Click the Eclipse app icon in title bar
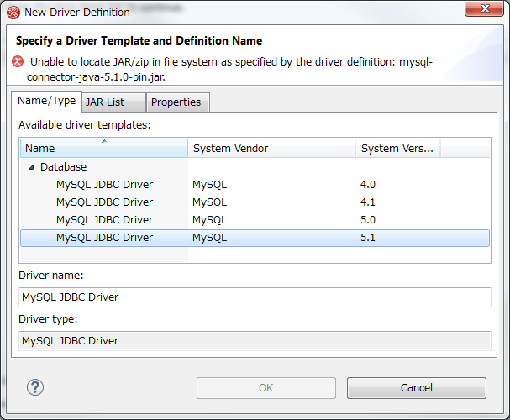Image resolution: width=510 pixels, height=420 pixels. (x=13, y=13)
